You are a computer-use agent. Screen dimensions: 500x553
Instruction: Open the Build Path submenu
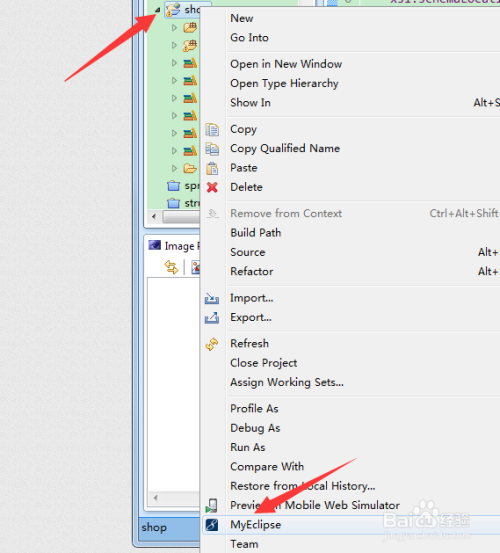click(256, 233)
